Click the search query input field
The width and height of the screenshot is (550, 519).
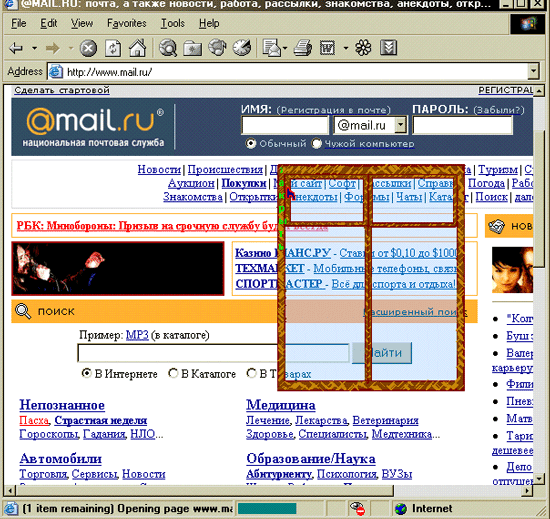[x=213, y=353]
